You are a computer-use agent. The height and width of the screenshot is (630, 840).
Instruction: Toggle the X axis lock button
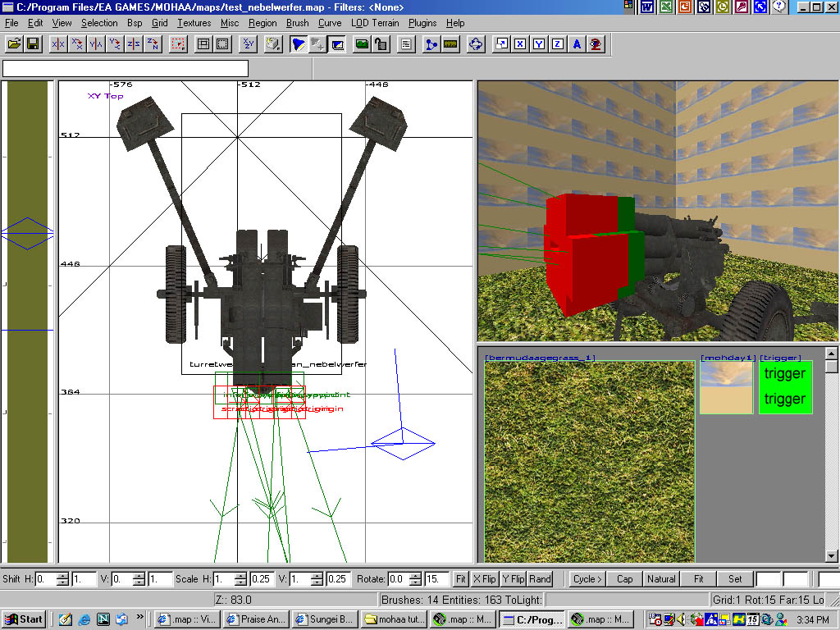(x=520, y=44)
